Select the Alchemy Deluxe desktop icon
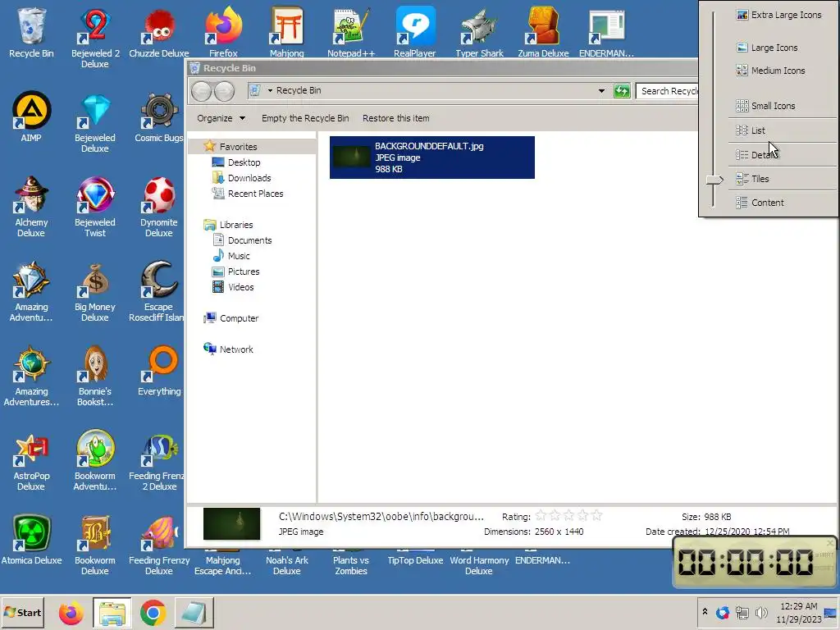The width and height of the screenshot is (840, 630). pyautogui.click(x=31, y=206)
